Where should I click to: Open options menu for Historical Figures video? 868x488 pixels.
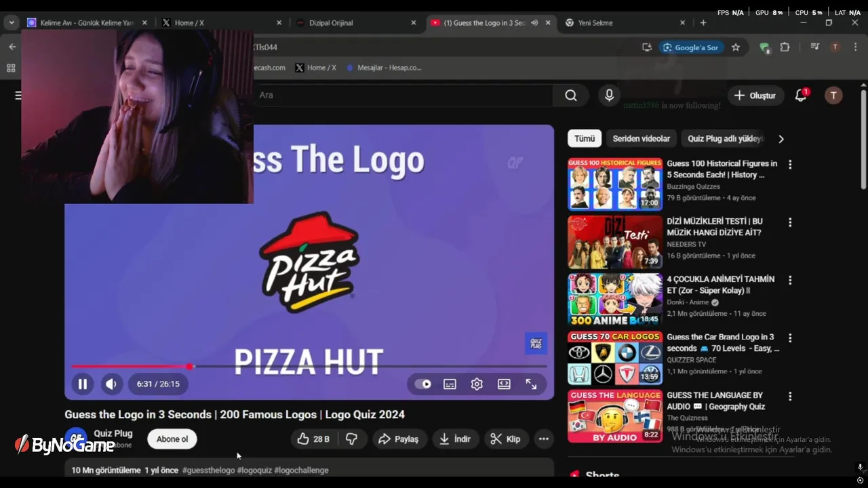coord(789,164)
